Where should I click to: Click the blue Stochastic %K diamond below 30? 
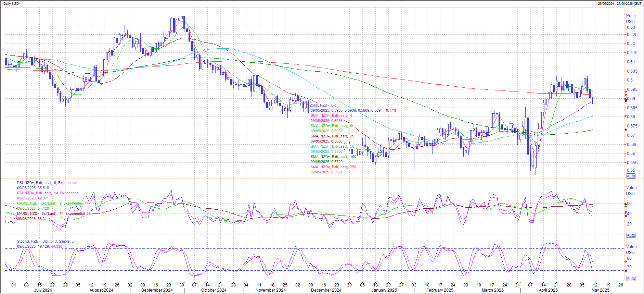[626, 271]
